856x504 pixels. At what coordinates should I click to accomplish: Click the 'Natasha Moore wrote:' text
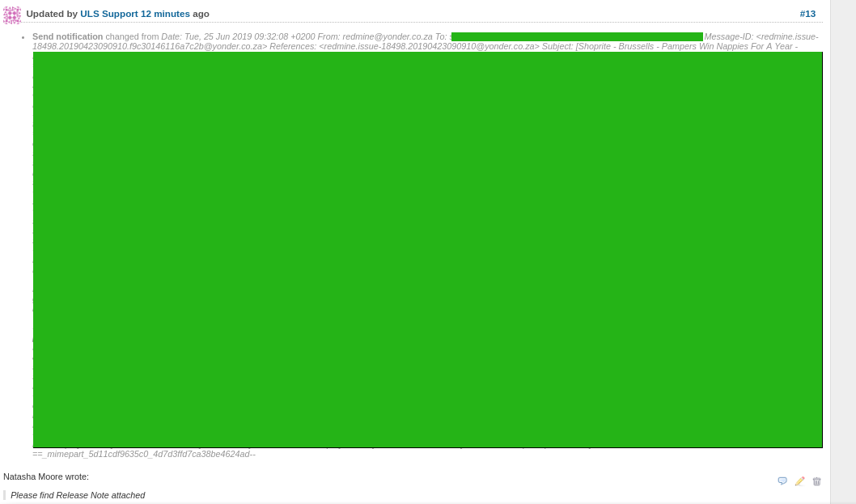[46, 476]
